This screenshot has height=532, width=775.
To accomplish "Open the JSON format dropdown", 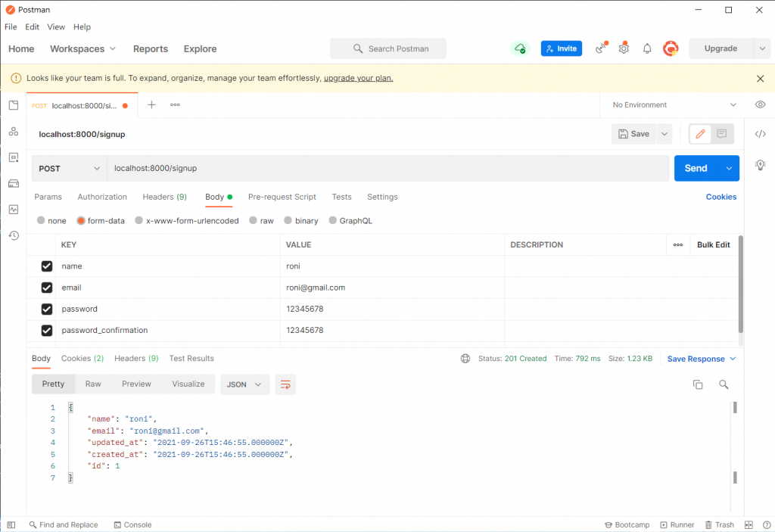I will coord(244,384).
